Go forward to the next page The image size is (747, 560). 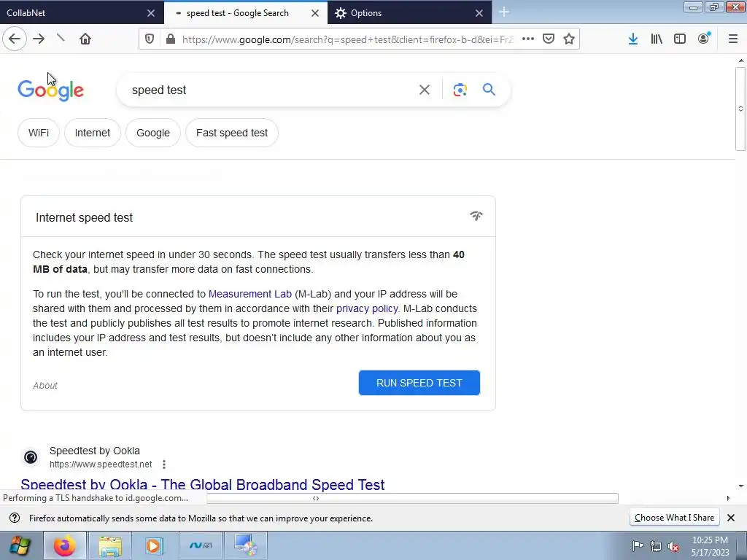click(39, 39)
